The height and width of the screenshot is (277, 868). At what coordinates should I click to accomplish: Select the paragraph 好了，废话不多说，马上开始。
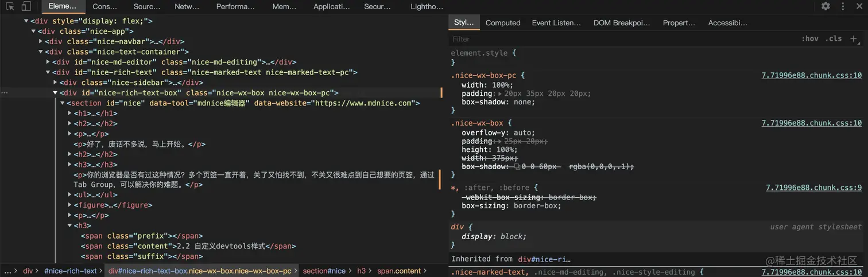point(139,144)
